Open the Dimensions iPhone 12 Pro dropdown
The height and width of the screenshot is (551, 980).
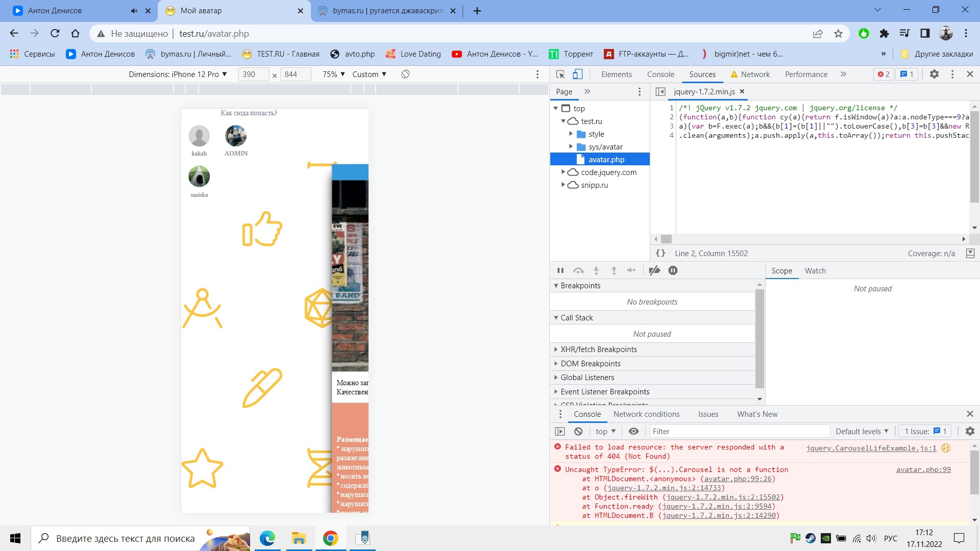(178, 74)
